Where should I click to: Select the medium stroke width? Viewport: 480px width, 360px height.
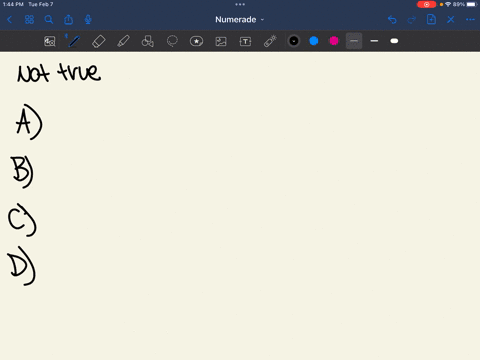tap(374, 41)
